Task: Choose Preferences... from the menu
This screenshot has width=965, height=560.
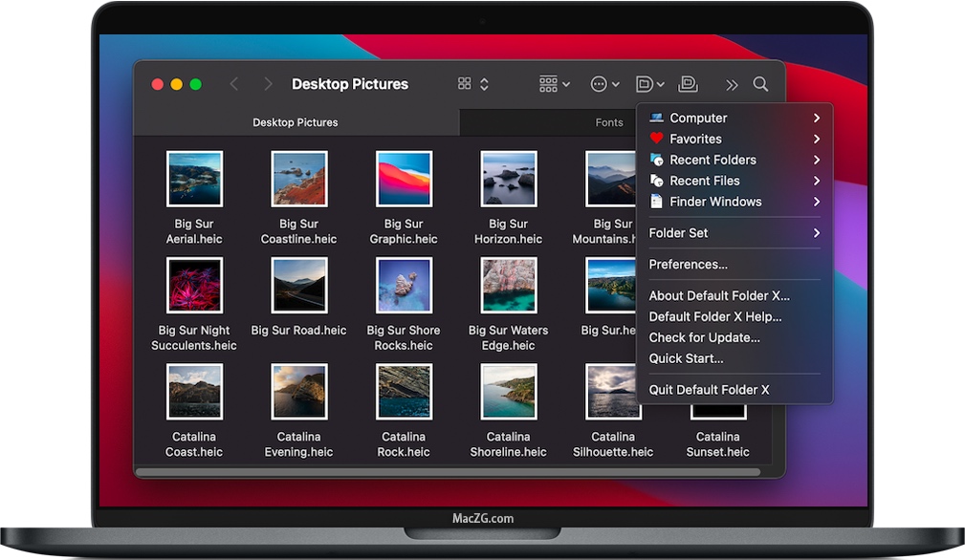Action: [688, 265]
